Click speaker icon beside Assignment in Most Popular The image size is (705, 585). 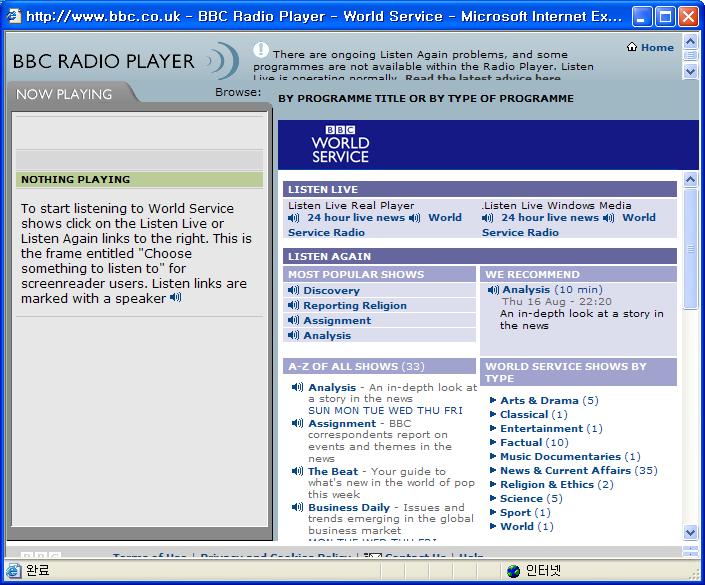[x=293, y=320]
